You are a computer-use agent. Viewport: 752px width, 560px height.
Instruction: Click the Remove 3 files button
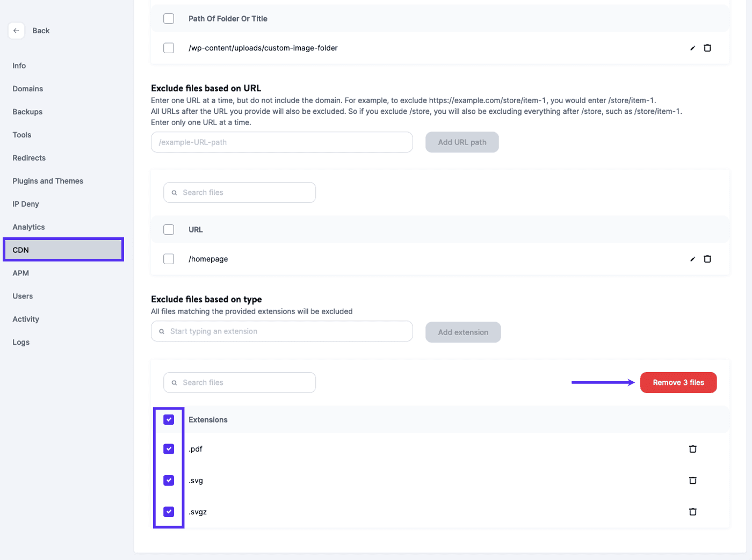click(x=677, y=382)
